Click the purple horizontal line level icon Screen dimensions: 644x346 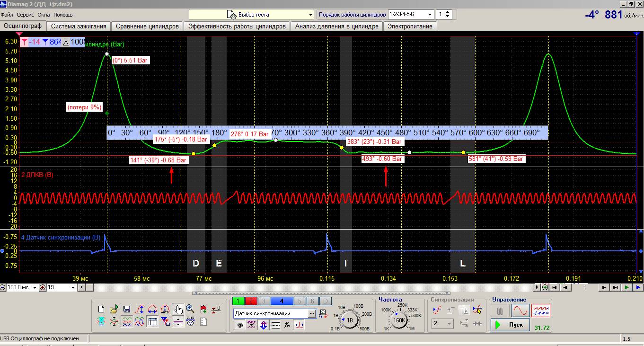pyautogui.click(x=178, y=322)
